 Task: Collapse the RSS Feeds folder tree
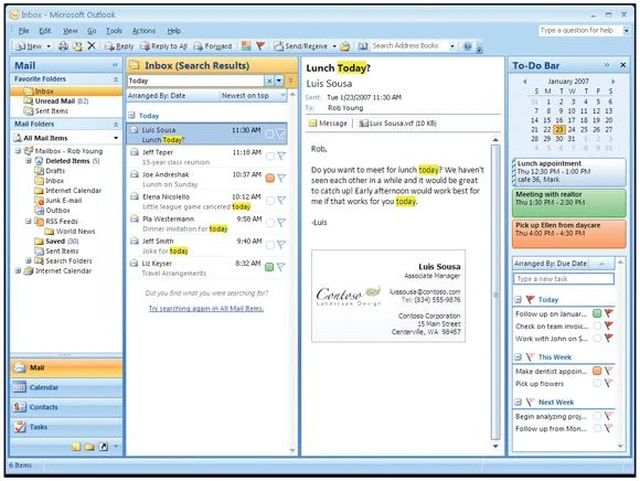[28, 221]
